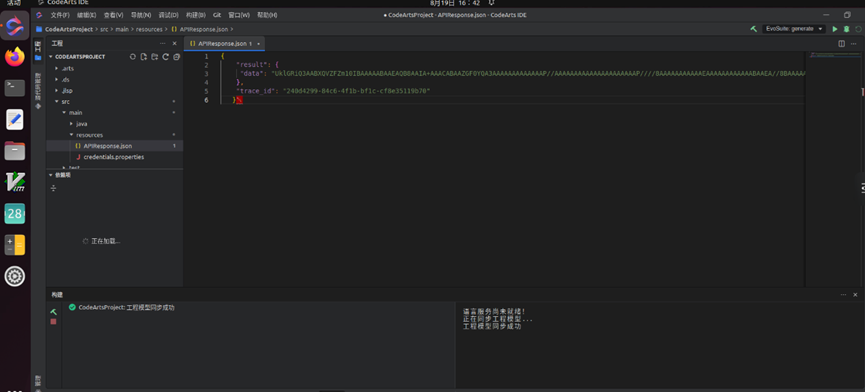The width and height of the screenshot is (865, 392).
Task: Open the 查看(V) menu
Action: (x=114, y=15)
